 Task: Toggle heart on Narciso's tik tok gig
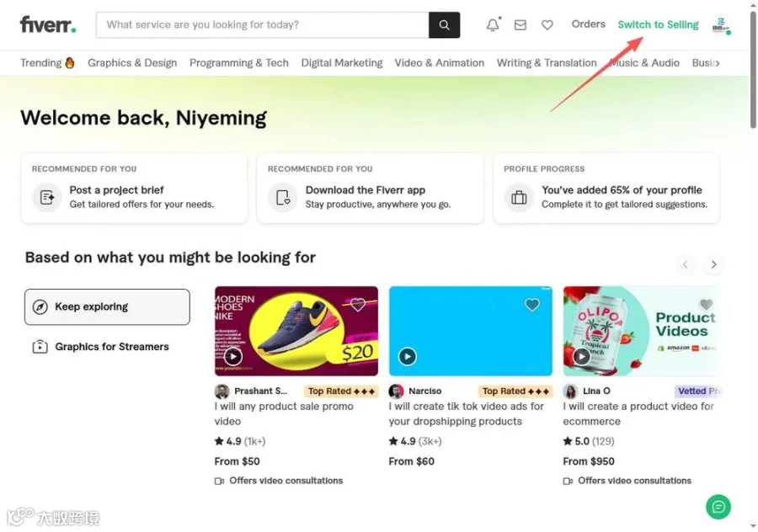click(x=532, y=305)
